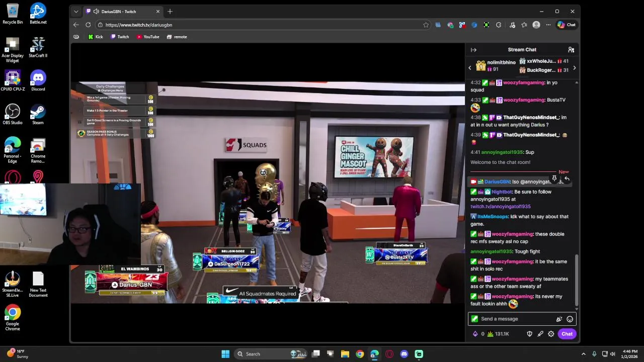Reply to DariusGBN's pinned chat message
644x362 pixels.
tap(567, 178)
